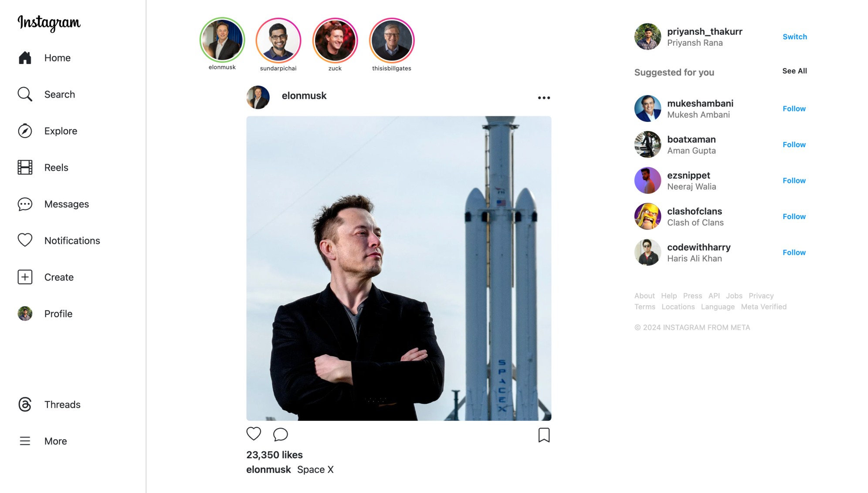Open comments using the speech bubble icon
Screen dimensions: 868x493
280,434
